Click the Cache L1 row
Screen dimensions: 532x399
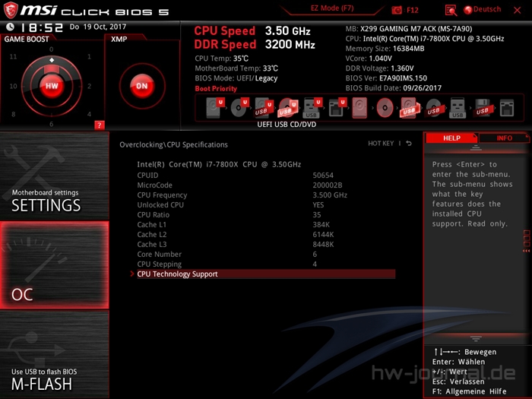266,225
